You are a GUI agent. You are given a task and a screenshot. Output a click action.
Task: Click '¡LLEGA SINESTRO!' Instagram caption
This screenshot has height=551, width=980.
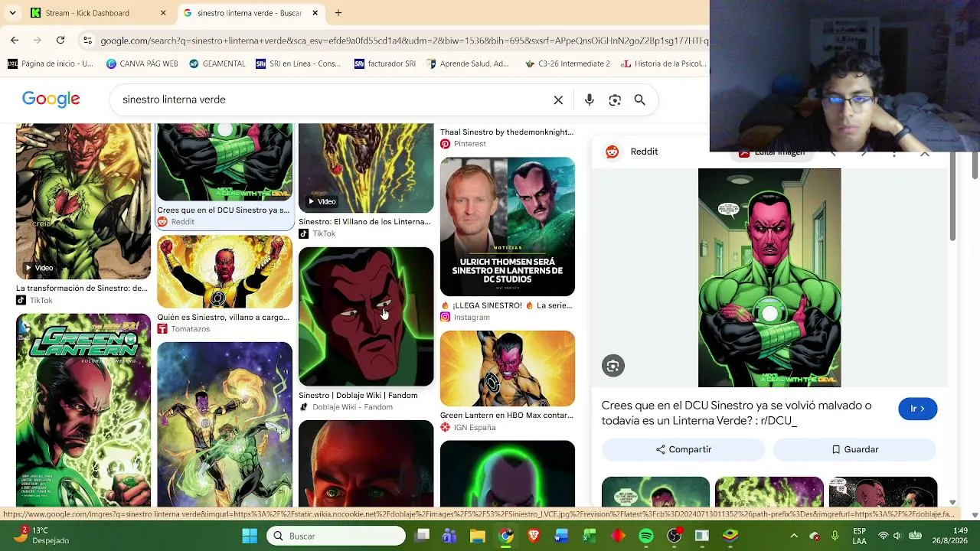coord(506,305)
